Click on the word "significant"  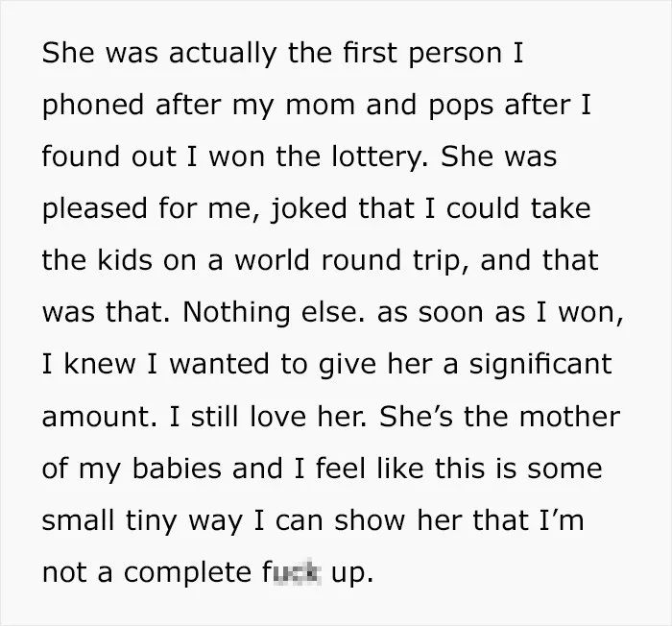(540, 366)
